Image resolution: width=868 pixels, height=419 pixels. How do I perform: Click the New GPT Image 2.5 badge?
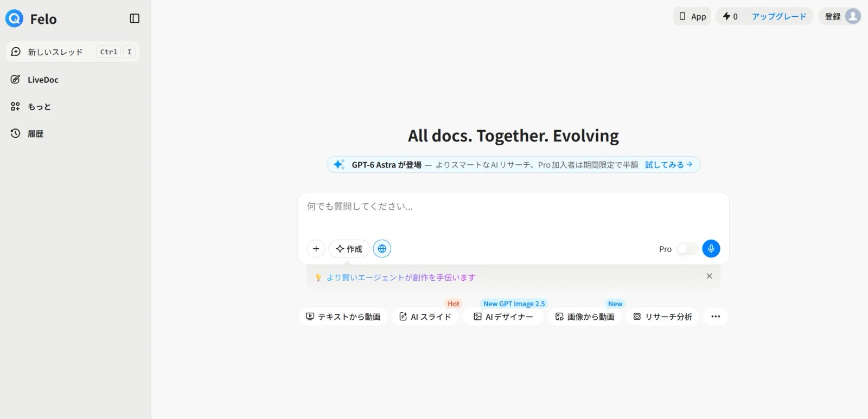click(x=514, y=304)
